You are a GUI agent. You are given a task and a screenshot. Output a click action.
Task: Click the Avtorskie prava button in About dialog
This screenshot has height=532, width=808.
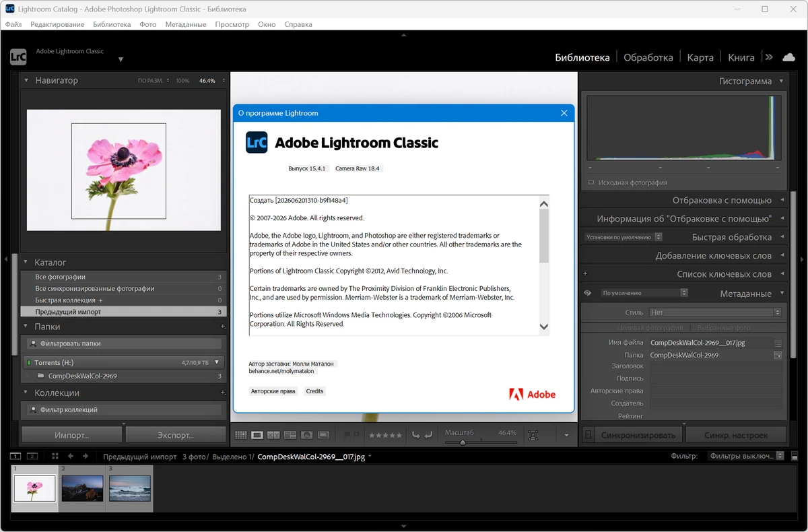[273, 391]
